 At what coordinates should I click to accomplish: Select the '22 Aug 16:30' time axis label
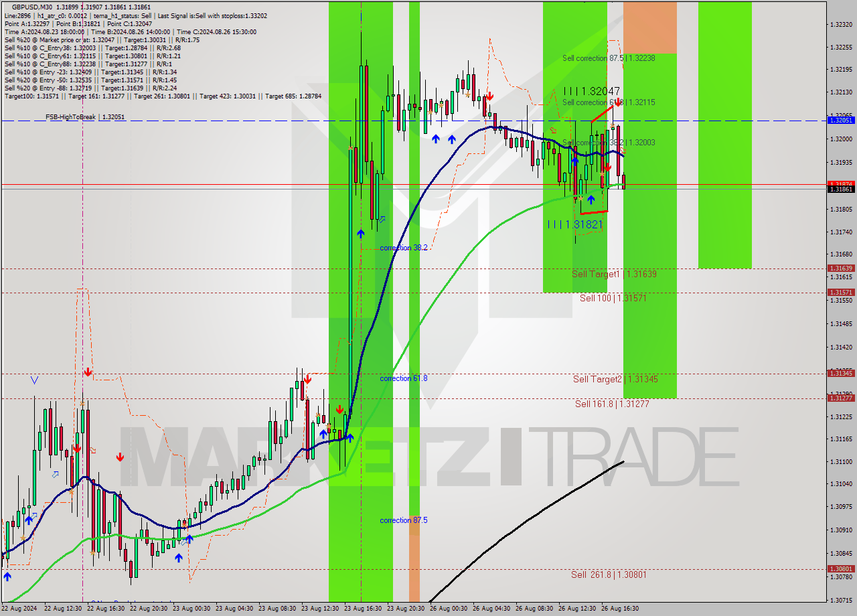click(x=106, y=609)
